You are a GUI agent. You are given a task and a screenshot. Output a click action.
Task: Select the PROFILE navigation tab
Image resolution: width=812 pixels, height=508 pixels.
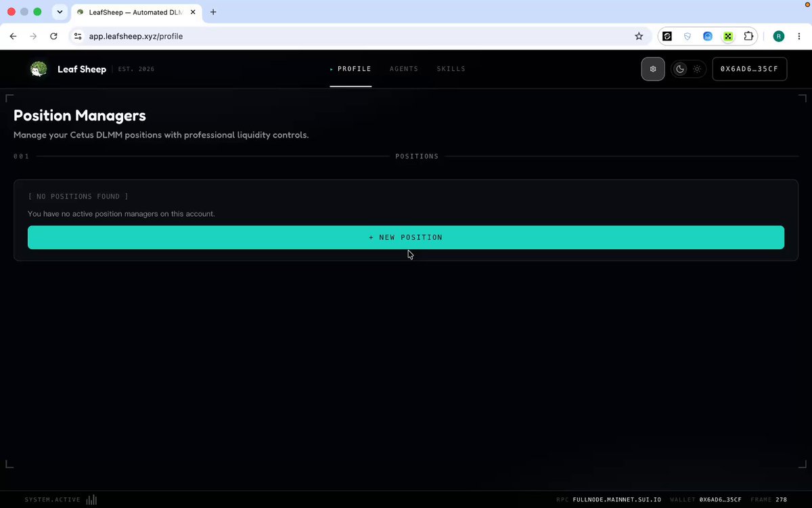(x=351, y=69)
